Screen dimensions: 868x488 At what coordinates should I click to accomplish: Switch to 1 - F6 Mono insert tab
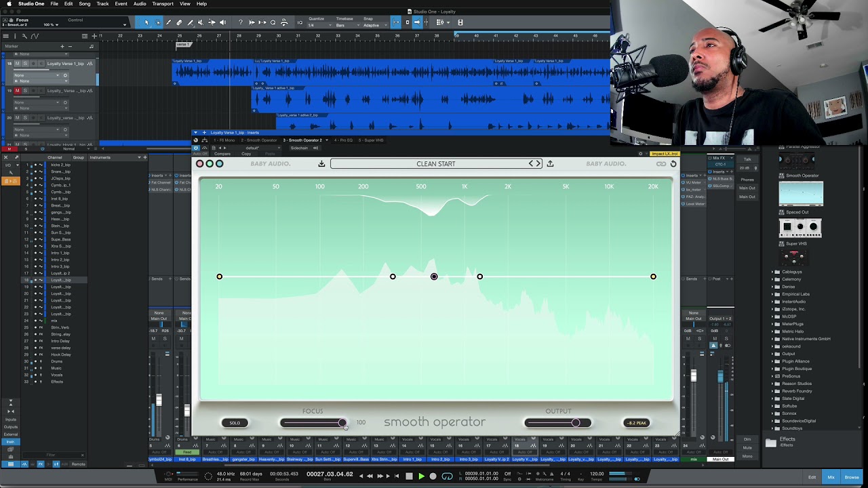(x=224, y=140)
